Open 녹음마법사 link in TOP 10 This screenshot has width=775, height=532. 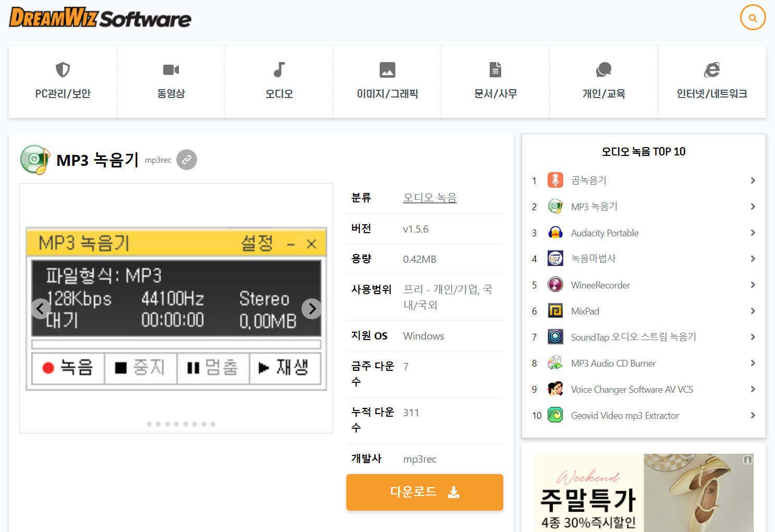(594, 259)
